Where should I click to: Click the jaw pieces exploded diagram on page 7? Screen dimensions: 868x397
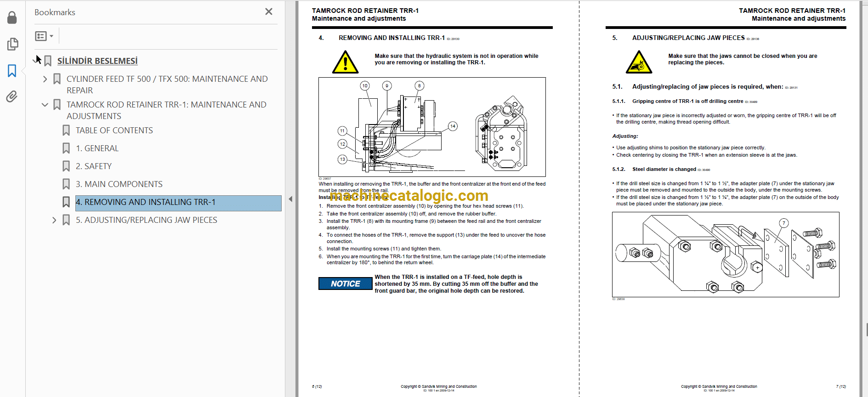(x=726, y=255)
